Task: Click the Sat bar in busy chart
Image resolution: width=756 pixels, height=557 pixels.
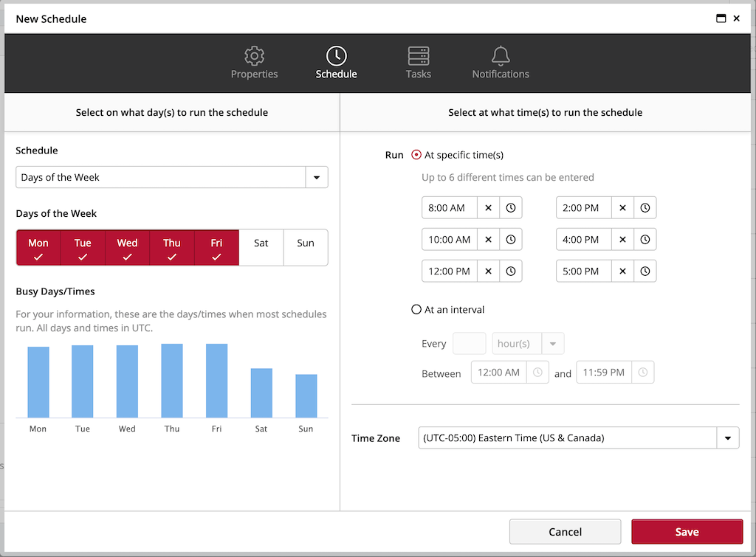Action: 261,393
